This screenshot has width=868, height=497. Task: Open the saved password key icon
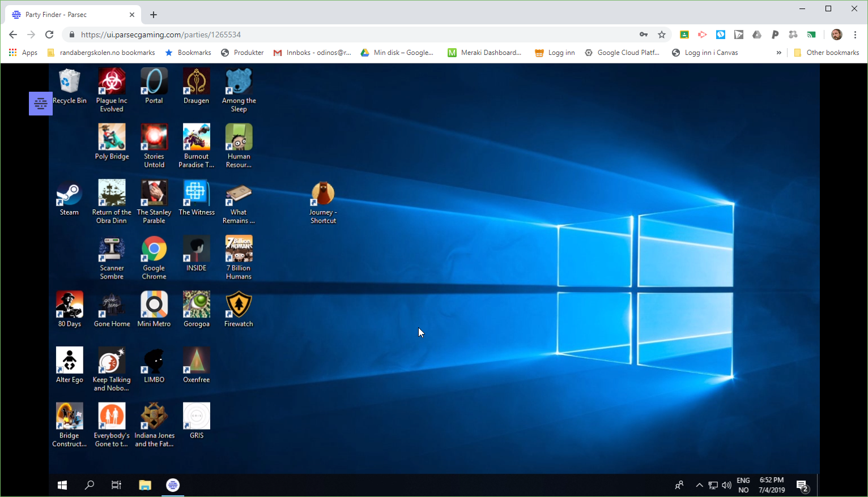pos(644,35)
